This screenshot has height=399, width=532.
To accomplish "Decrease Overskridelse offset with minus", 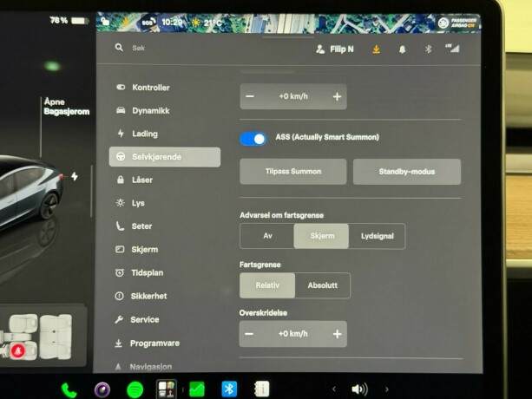I will point(249,334).
